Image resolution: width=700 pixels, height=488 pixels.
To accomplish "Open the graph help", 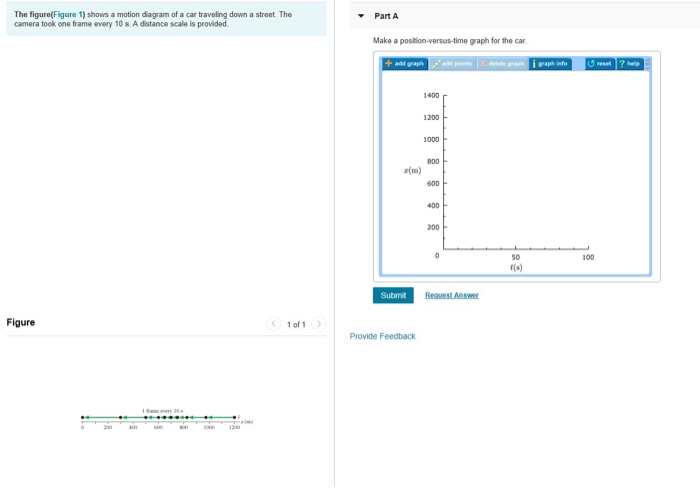I will click(x=630, y=63).
